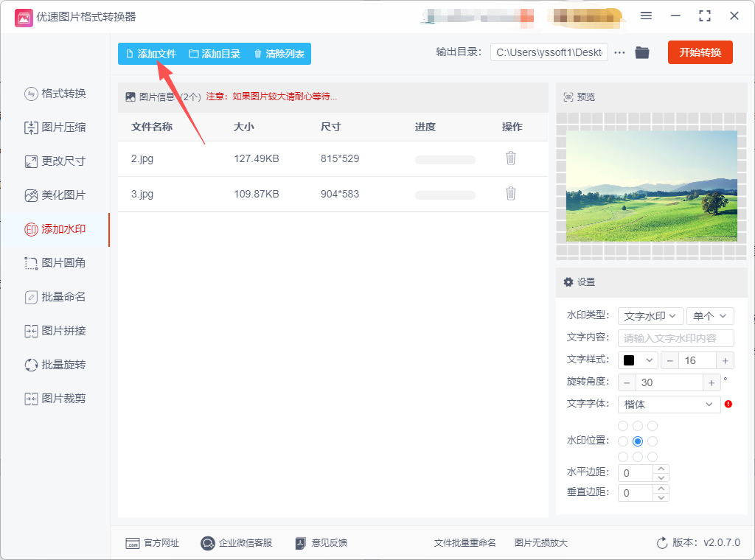Choose the bottom-right watermark position
Viewport: 755px width, 560px height.
tap(653, 457)
